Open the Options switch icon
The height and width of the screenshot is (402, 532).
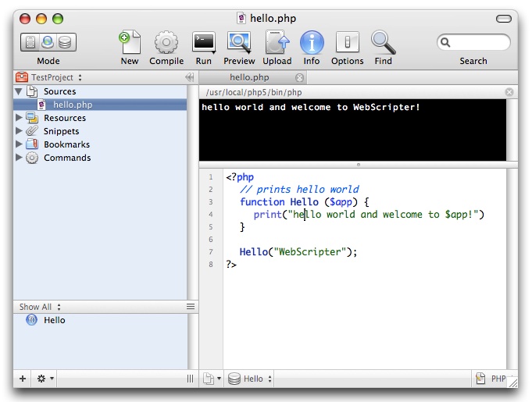(348, 42)
